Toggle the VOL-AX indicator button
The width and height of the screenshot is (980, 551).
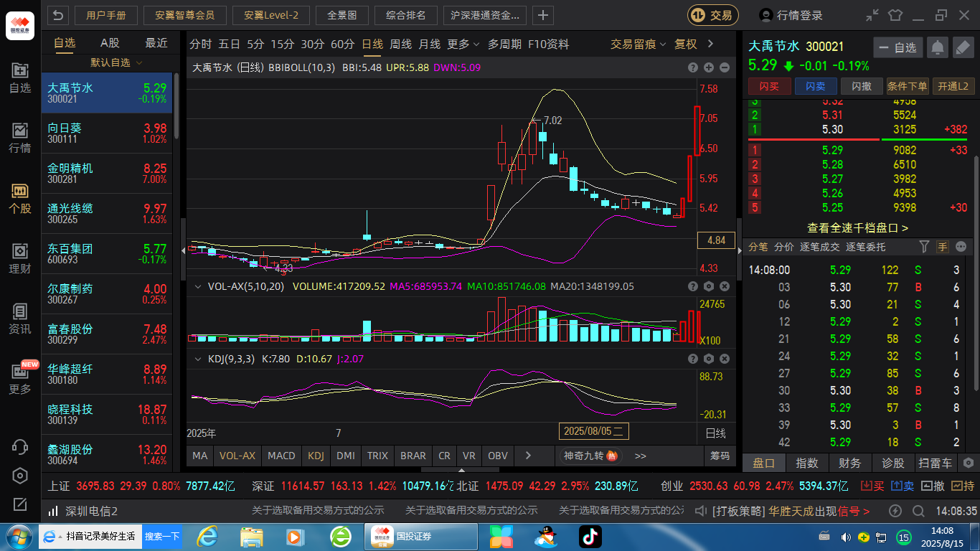click(x=237, y=456)
